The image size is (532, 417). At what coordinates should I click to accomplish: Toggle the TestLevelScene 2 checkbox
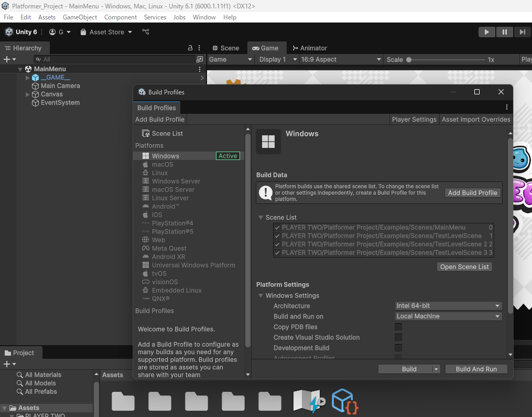277,244
